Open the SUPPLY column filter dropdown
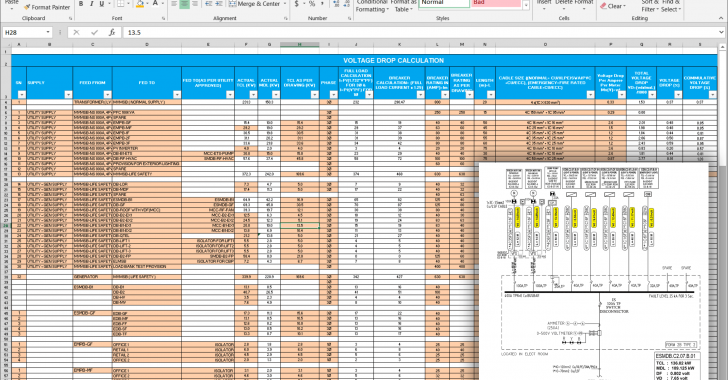The image size is (728, 380). pos(68,94)
